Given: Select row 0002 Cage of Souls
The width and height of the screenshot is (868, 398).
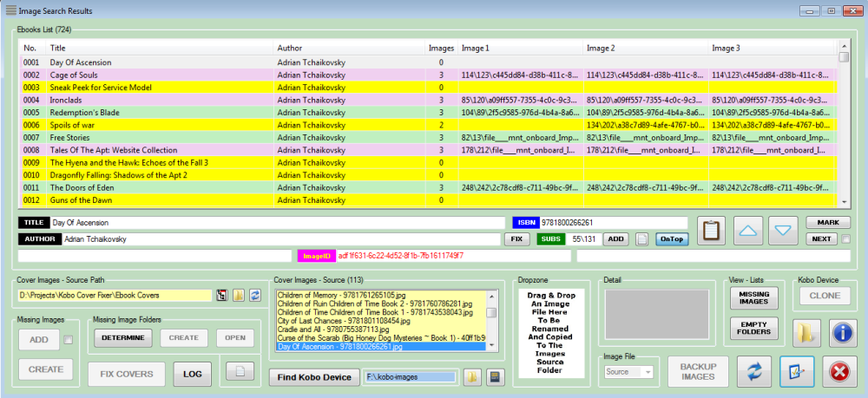Looking at the screenshot, I should (x=428, y=75).
